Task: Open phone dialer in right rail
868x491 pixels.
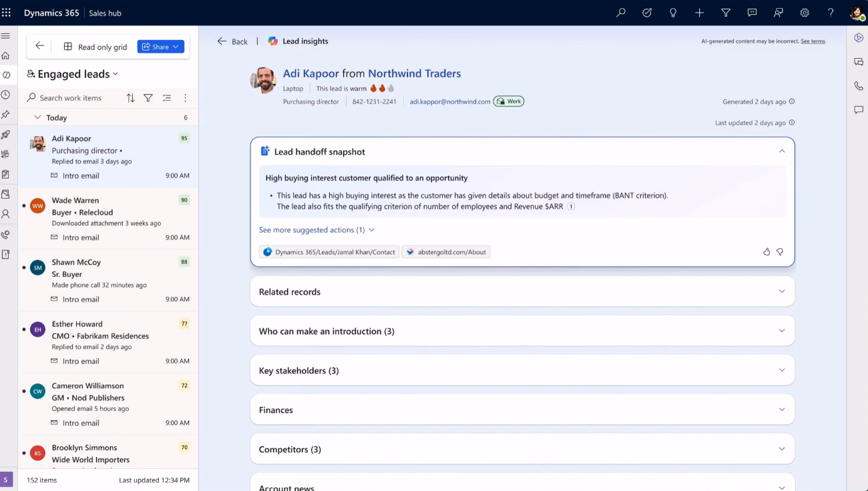Action: coord(859,86)
